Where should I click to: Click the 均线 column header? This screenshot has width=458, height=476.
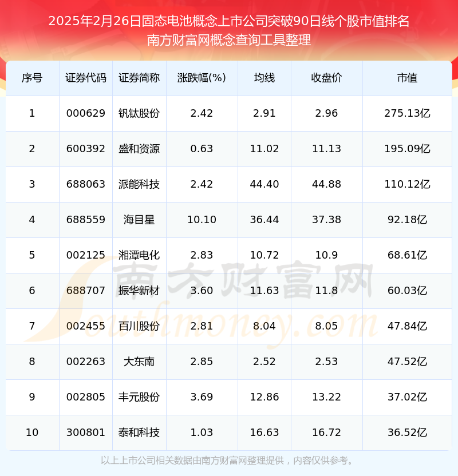[x=264, y=78]
